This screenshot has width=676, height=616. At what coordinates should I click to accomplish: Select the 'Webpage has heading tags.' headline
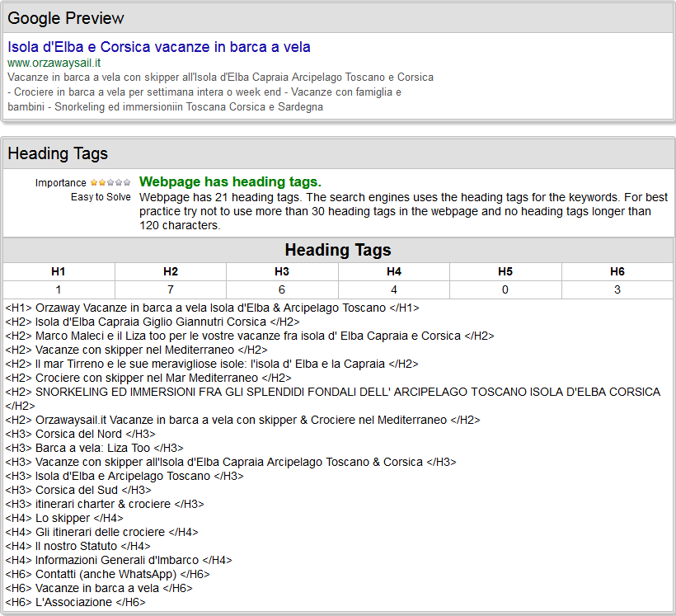[x=230, y=181]
